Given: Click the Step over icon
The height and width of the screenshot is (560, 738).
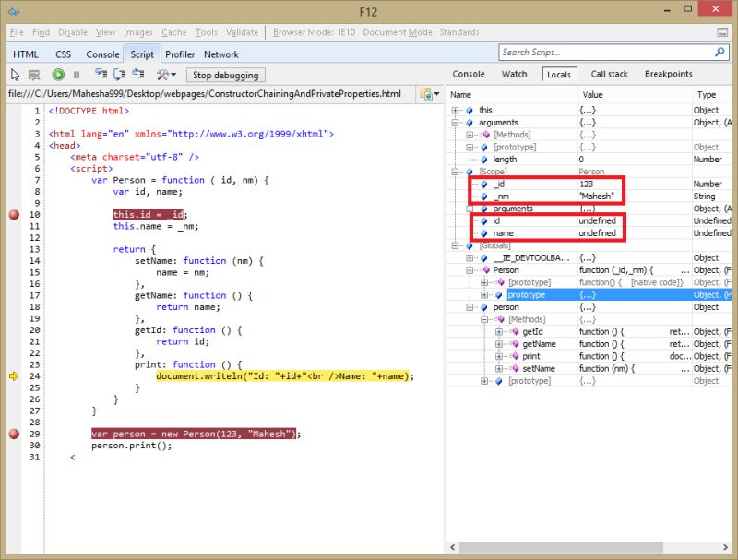Looking at the screenshot, I should tap(118, 75).
